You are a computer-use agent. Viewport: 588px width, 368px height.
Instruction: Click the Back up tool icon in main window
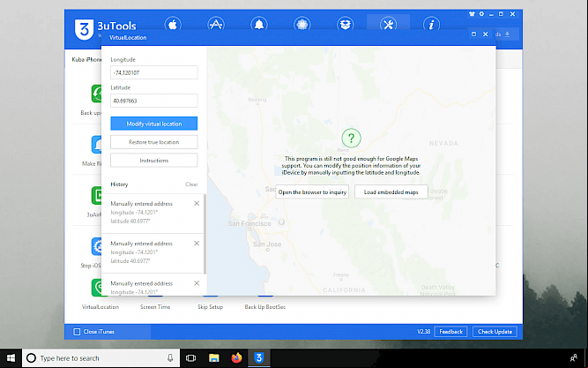pyautogui.click(x=96, y=94)
